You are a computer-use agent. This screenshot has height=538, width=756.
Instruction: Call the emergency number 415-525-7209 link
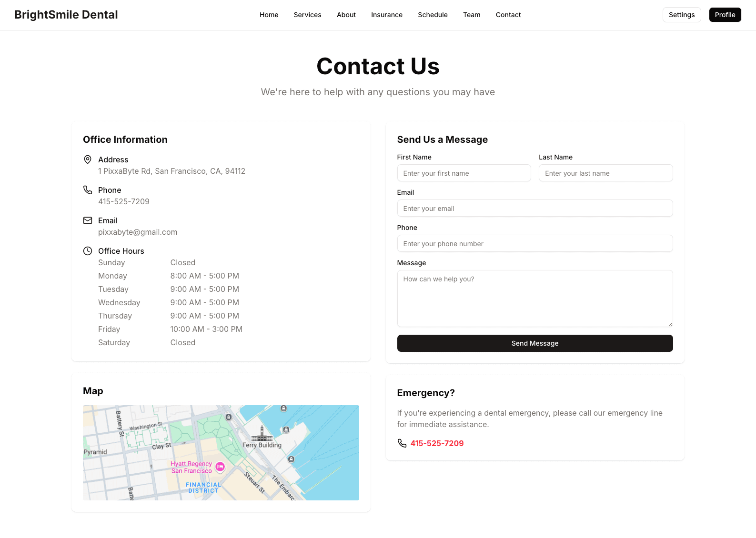coord(437,443)
